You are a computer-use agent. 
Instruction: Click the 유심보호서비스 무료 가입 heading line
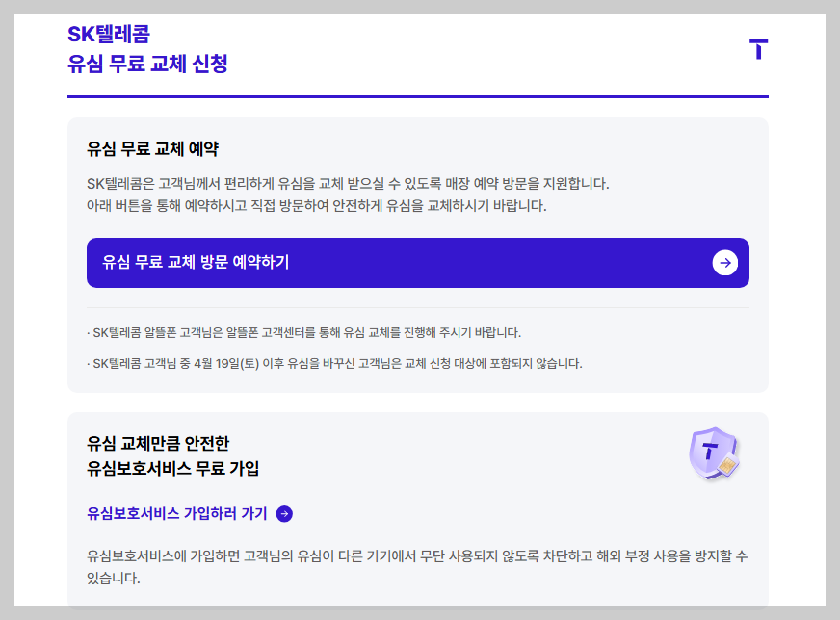pyautogui.click(x=173, y=469)
